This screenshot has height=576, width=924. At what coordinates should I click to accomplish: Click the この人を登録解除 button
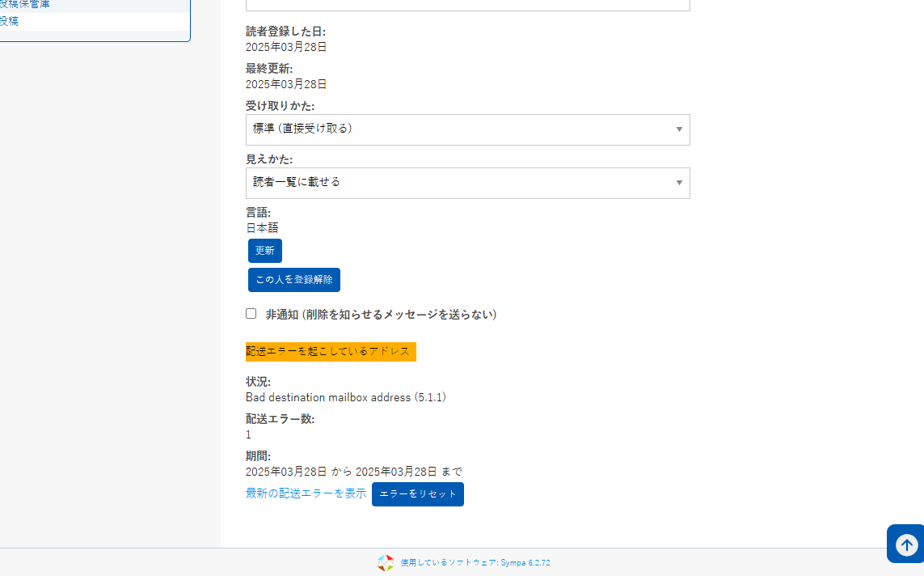pos(294,279)
